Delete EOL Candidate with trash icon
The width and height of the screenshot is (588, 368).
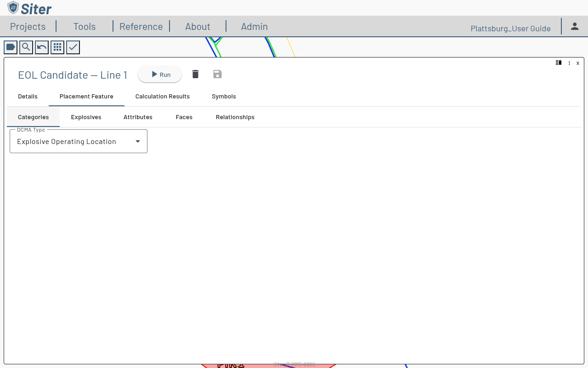pos(196,75)
